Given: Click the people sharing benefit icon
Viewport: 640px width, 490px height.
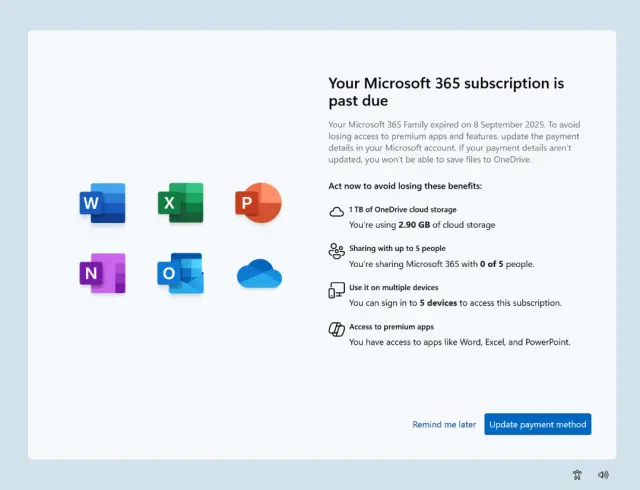Looking at the screenshot, I should click(336, 251).
